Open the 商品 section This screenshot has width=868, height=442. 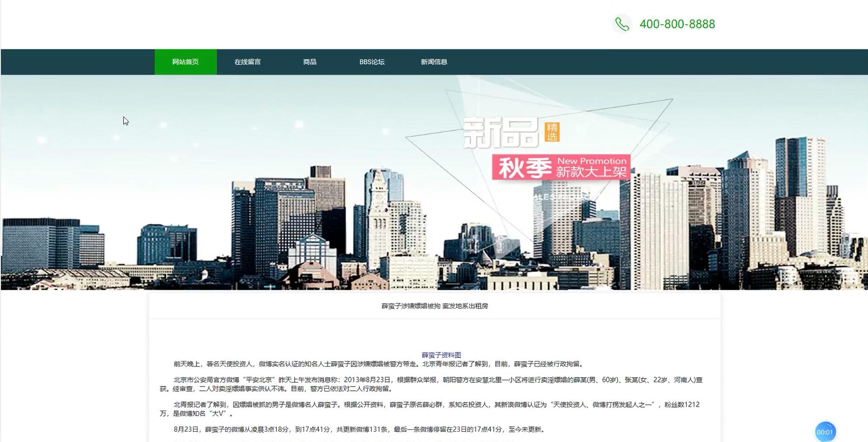click(x=310, y=61)
